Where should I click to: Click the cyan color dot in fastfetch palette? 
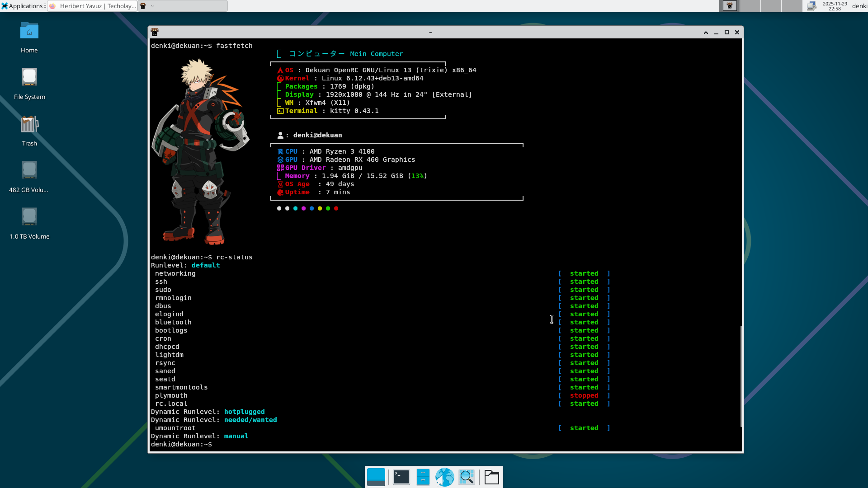(295, 208)
